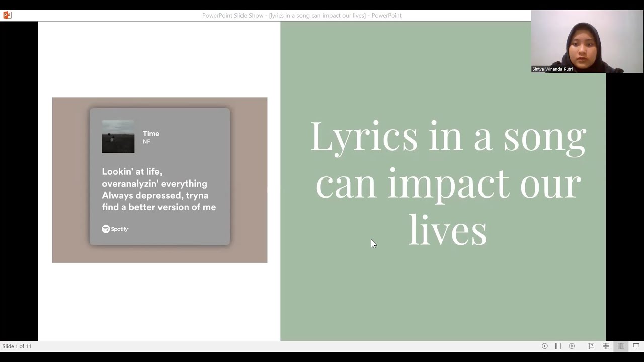
Task: Click the 'Slide 1 of 11' status text
Action: point(17,346)
